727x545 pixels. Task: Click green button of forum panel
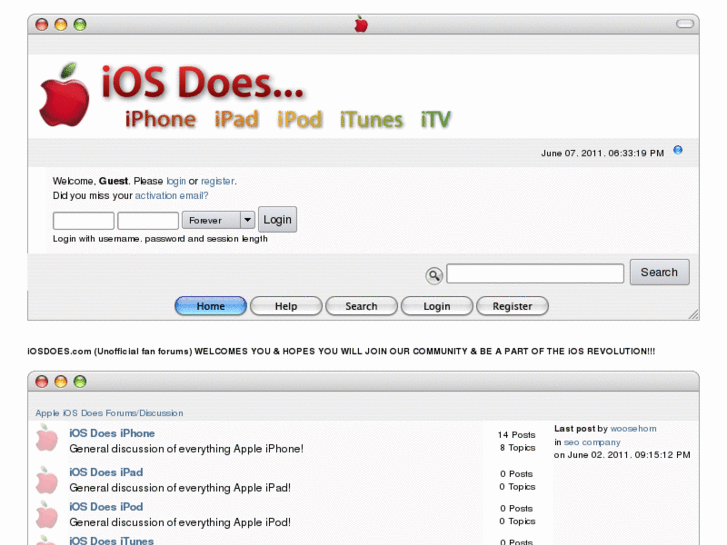click(x=80, y=381)
